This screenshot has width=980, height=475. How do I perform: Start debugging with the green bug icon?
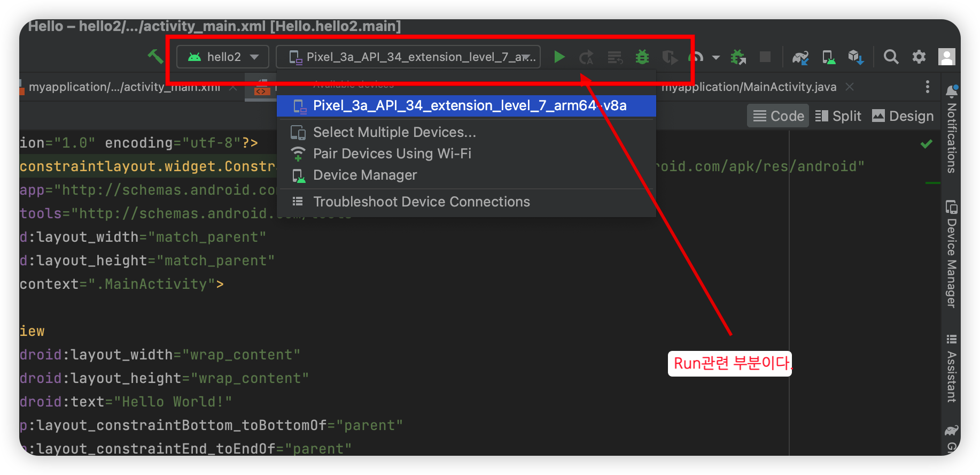click(x=642, y=57)
